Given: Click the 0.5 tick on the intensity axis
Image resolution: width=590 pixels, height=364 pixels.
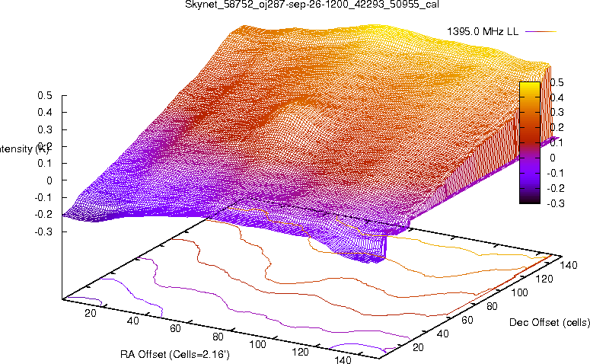Looking at the screenshot, I should pos(45,96).
